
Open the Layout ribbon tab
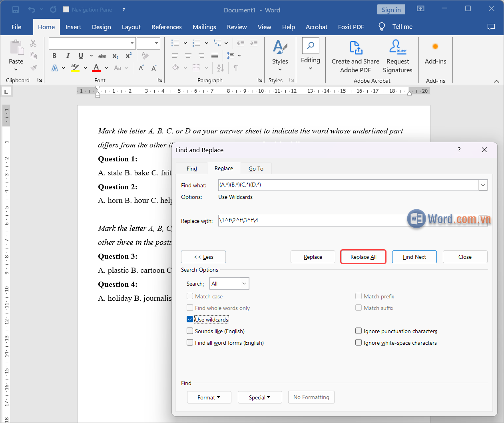point(131,27)
